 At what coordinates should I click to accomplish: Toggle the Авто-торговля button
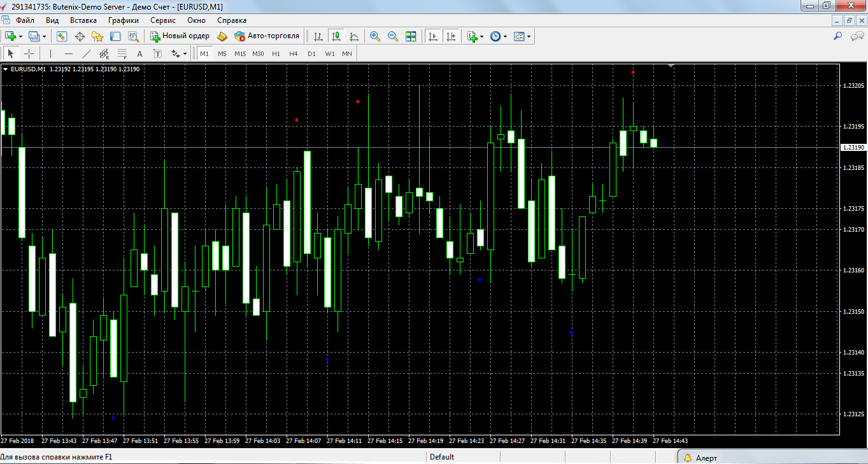(267, 36)
